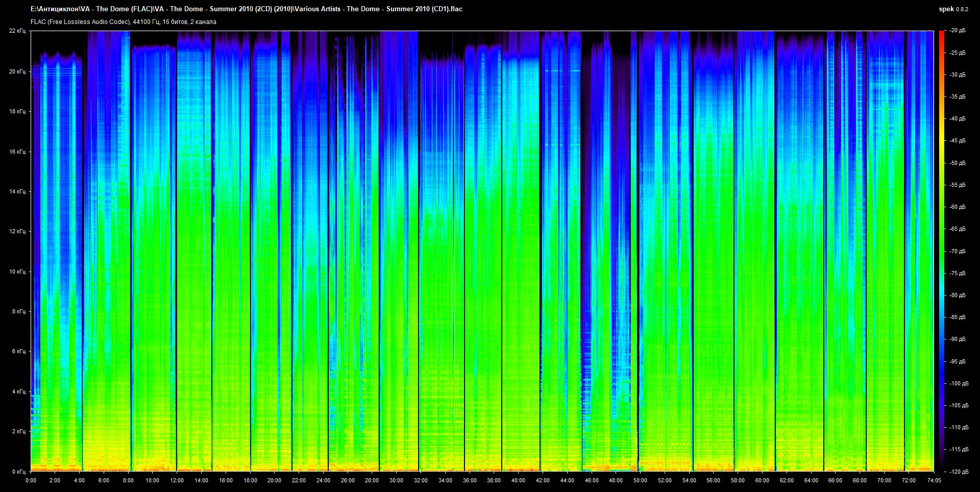This screenshot has width=980, height=492.
Task: Click the 74:05 end time marker
Action: [934, 480]
